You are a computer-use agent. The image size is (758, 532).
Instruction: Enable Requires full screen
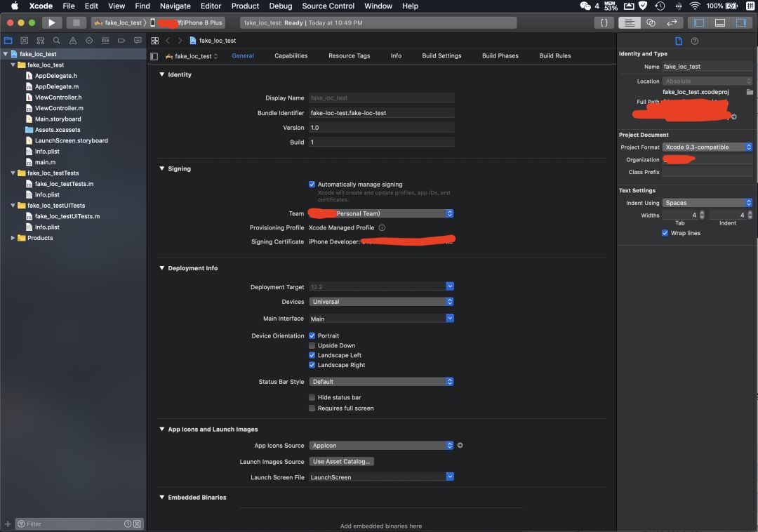[312, 408]
